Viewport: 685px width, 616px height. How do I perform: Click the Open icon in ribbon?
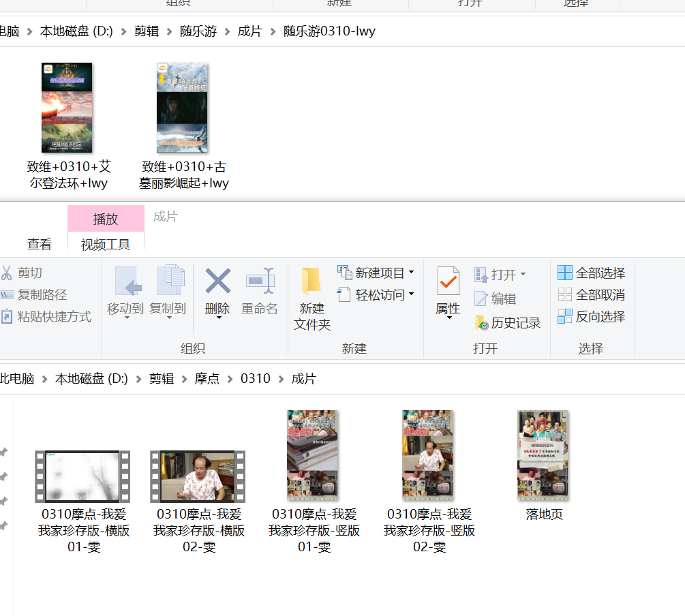tap(481, 275)
